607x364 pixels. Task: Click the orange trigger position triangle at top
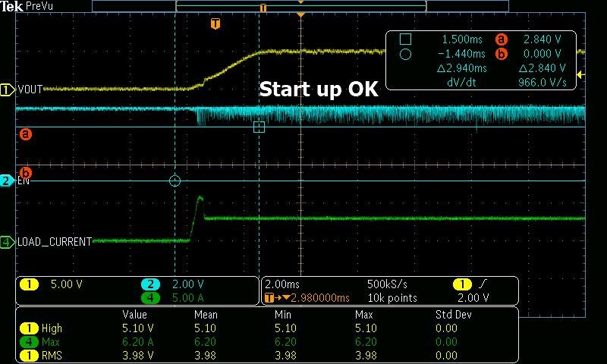tap(300, 14)
